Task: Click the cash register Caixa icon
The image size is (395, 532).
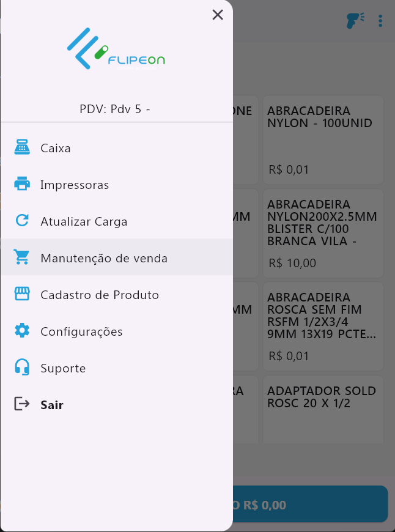Action: 22,147
